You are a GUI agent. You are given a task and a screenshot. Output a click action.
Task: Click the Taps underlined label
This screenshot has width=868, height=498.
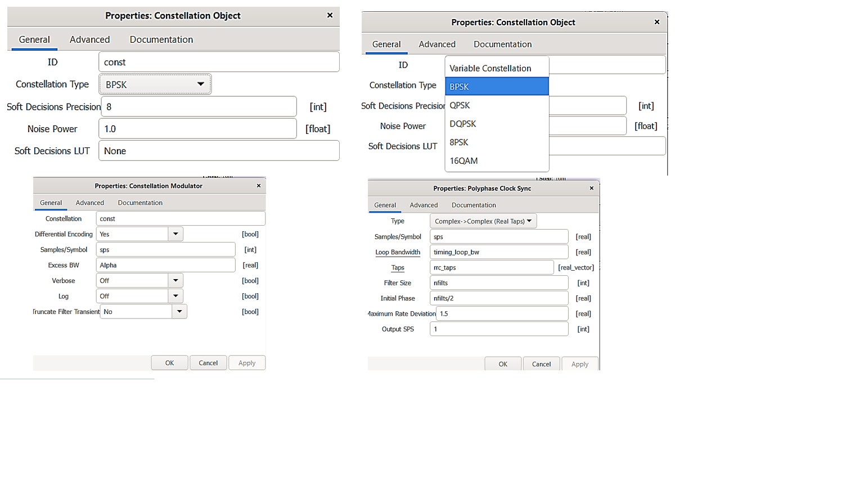pyautogui.click(x=398, y=268)
